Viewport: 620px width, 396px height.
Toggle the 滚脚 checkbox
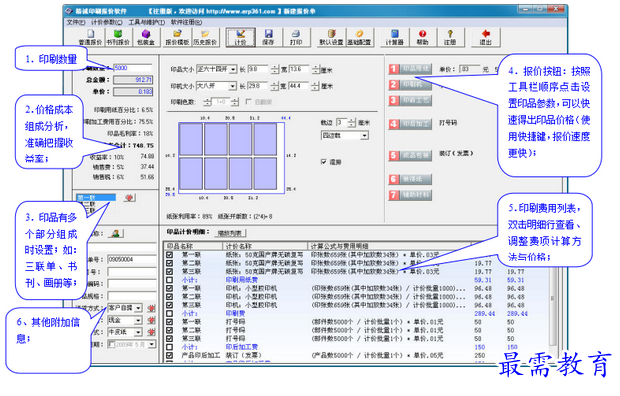point(324,161)
